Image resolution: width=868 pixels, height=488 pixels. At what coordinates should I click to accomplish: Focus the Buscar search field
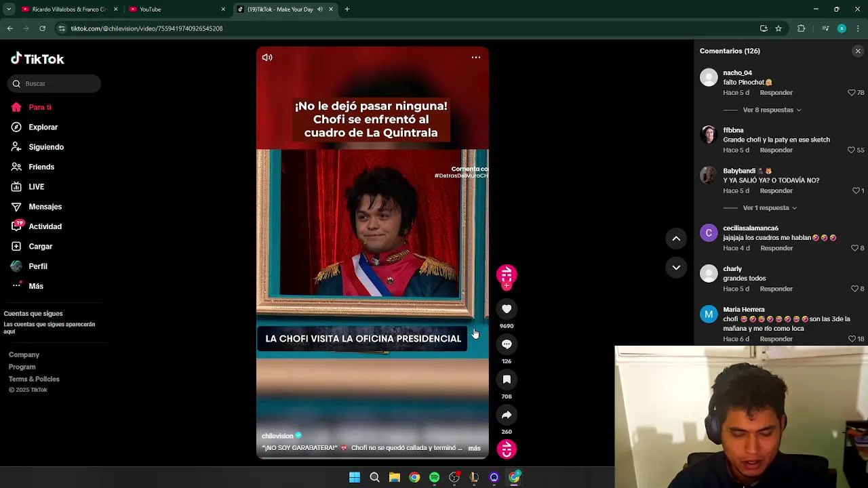[54, 83]
